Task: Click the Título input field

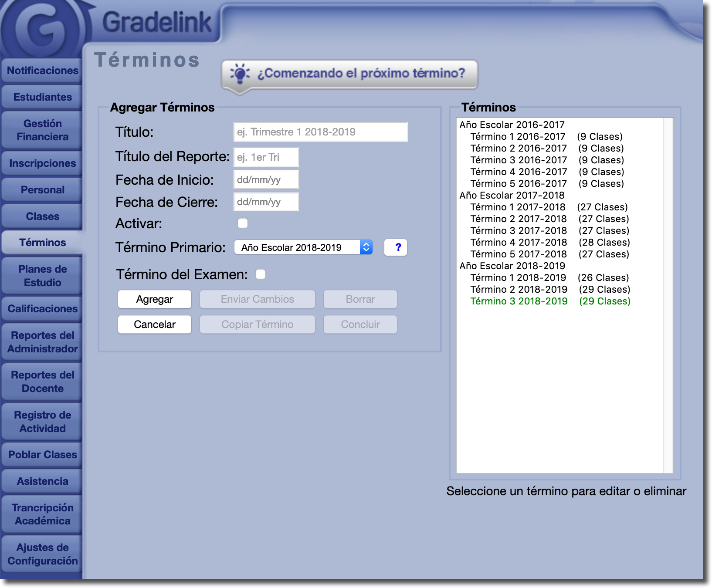Action: (320, 132)
